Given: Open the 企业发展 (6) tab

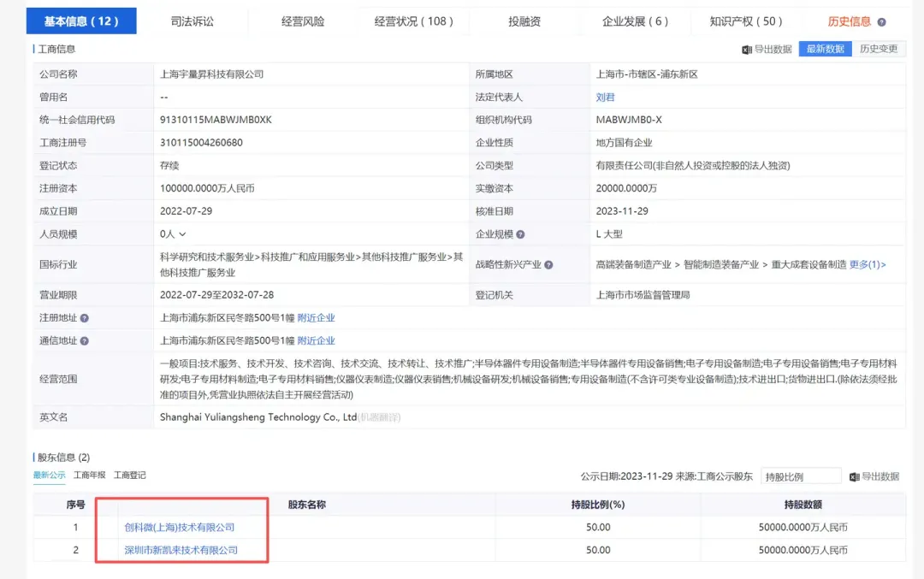Looking at the screenshot, I should tap(635, 21).
